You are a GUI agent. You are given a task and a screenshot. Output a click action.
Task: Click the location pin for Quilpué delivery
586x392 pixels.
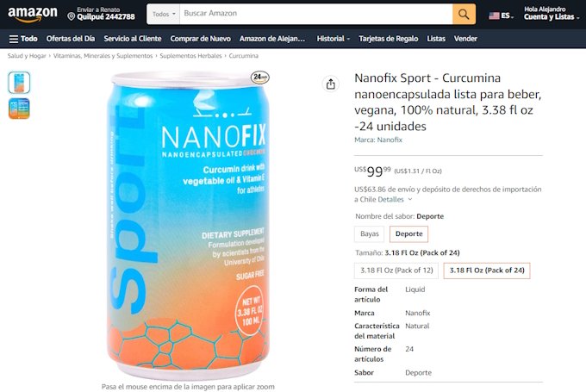(x=71, y=16)
